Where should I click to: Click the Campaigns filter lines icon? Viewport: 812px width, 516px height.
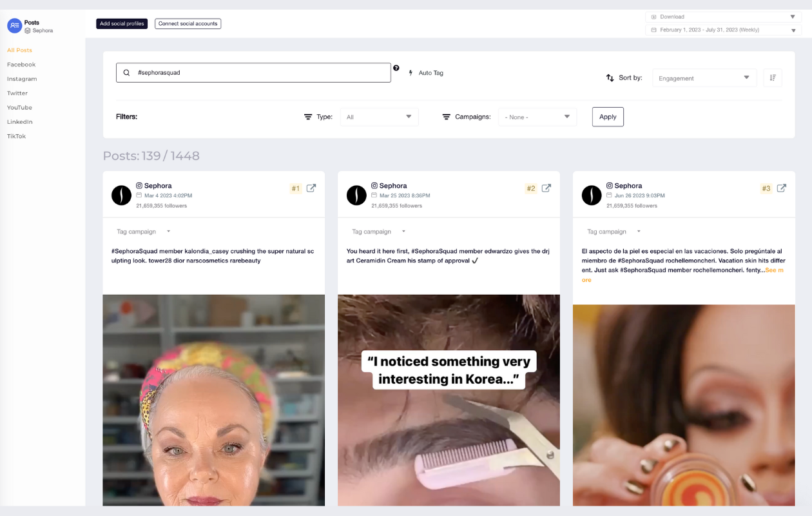[x=446, y=117]
